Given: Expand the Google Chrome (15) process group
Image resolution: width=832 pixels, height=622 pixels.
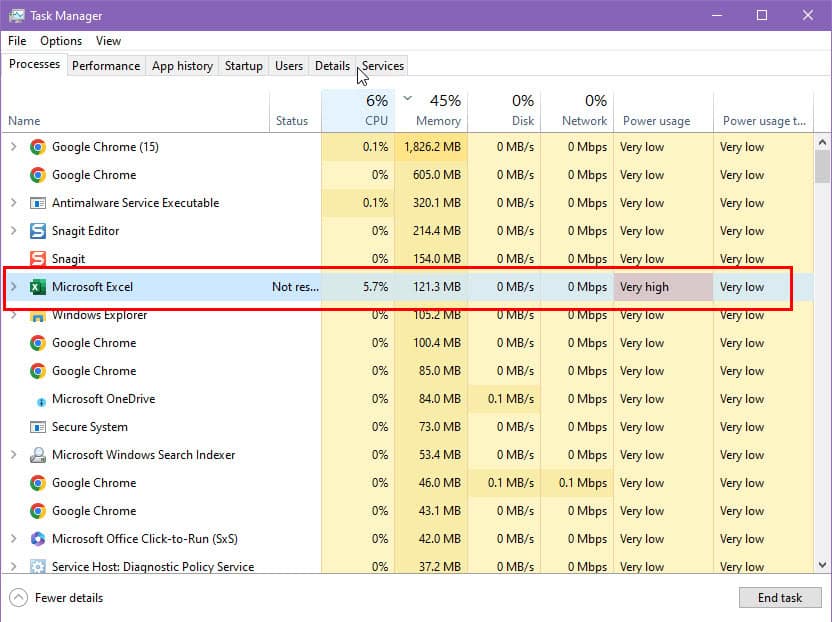Looking at the screenshot, I should pyautogui.click(x=14, y=146).
